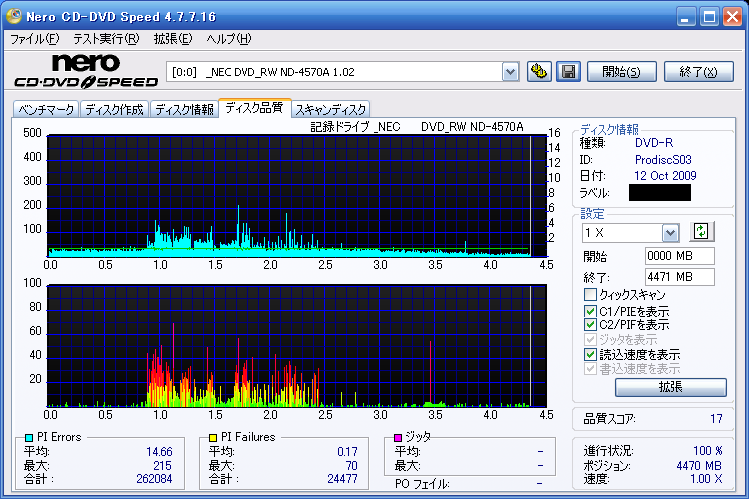Click progress value 100 %
This screenshot has height=499, width=749.
[708, 451]
